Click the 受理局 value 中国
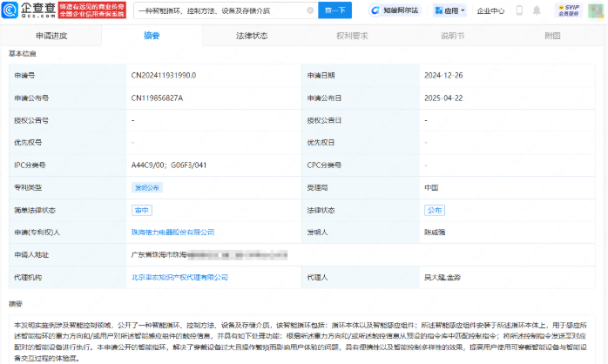This screenshot has width=608, height=364. tap(431, 187)
